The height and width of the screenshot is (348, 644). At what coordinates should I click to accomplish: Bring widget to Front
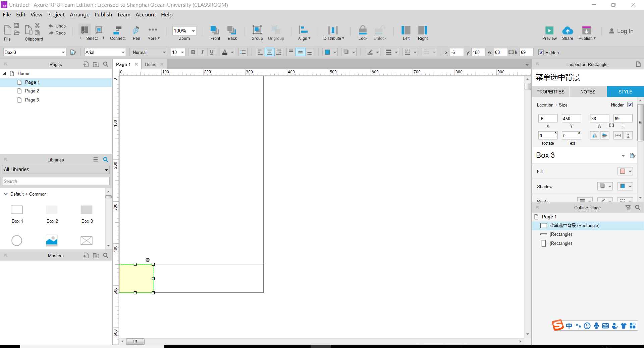pos(215,33)
